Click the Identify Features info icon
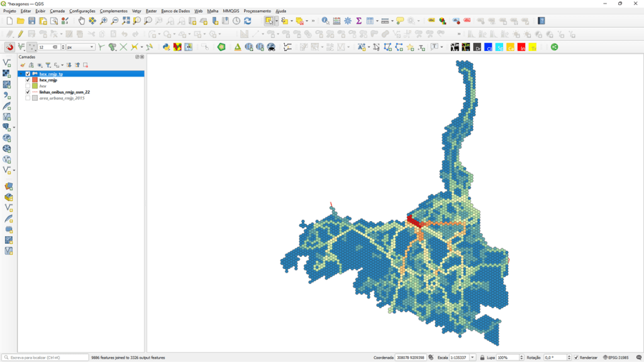The height and width of the screenshot is (362, 644). click(325, 21)
